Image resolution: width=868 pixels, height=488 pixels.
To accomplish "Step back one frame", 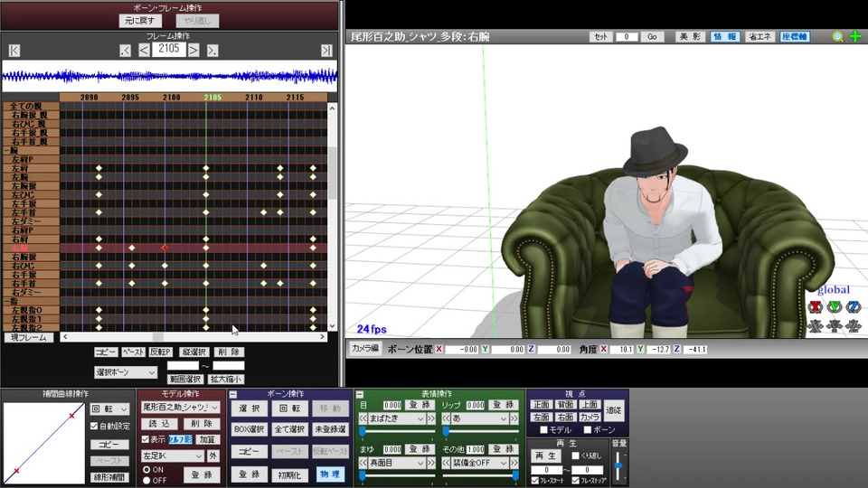I will 144,51.
